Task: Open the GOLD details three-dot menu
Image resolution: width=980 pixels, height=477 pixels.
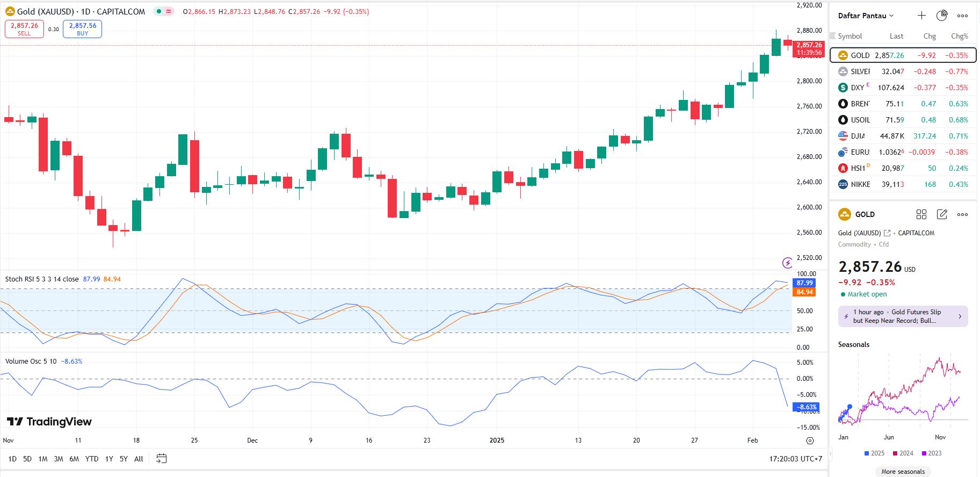Action: (962, 214)
